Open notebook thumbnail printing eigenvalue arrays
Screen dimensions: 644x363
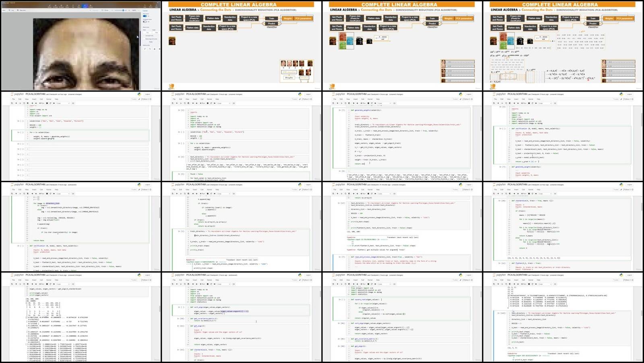coord(80,318)
